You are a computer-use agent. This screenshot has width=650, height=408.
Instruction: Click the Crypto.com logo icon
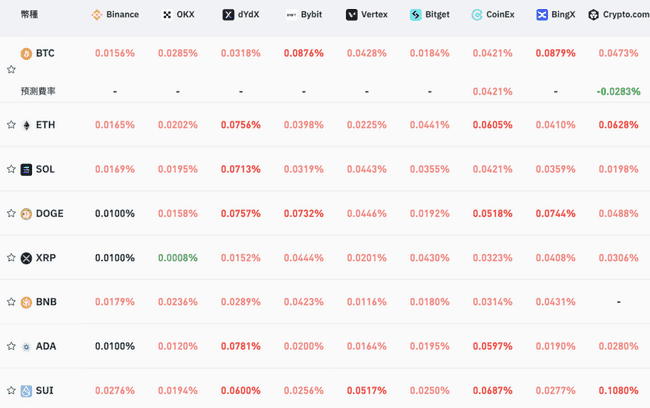tap(594, 15)
